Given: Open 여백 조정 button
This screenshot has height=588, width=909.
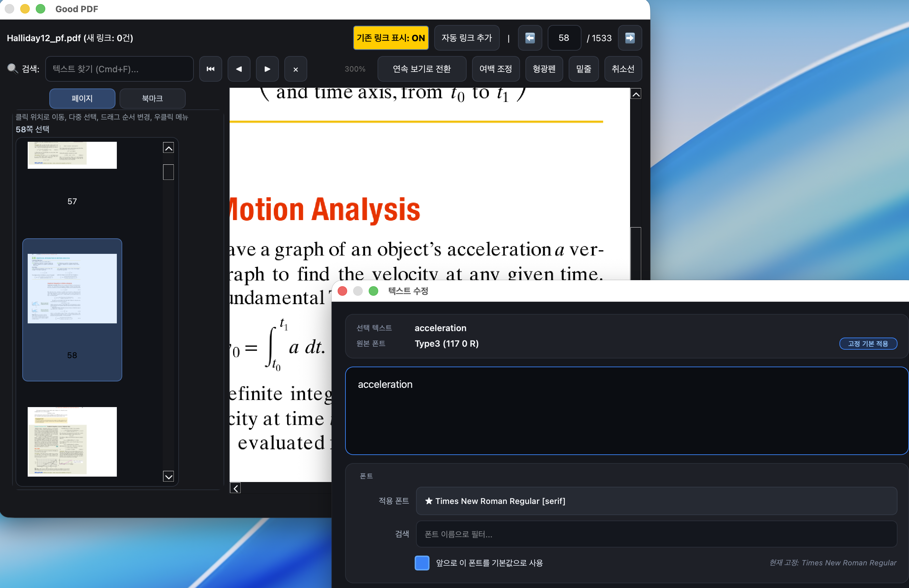Looking at the screenshot, I should (496, 69).
